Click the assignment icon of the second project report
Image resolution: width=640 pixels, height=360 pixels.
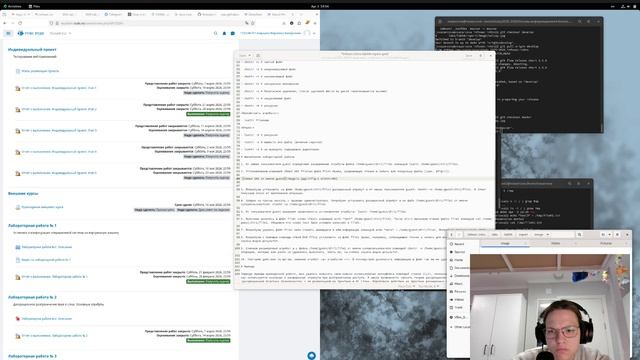[x=18, y=109]
